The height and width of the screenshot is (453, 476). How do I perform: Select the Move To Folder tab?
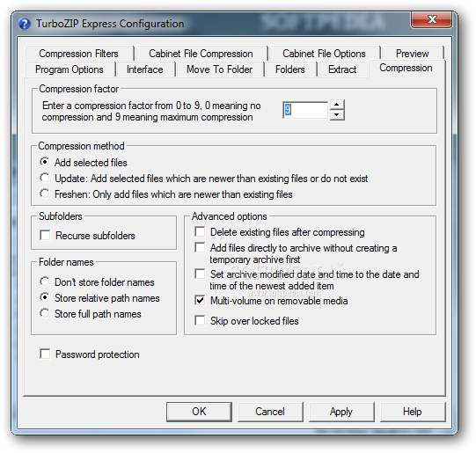[219, 69]
